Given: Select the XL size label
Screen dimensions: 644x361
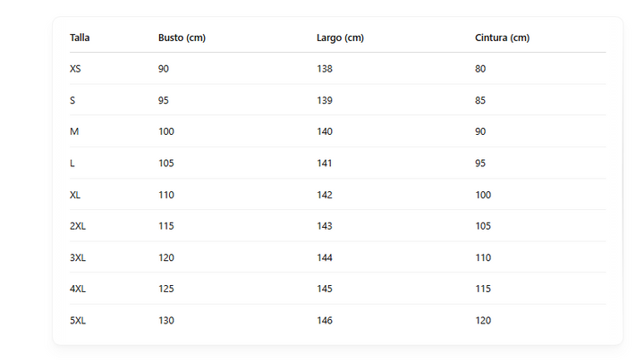Looking at the screenshot, I should point(75,195).
